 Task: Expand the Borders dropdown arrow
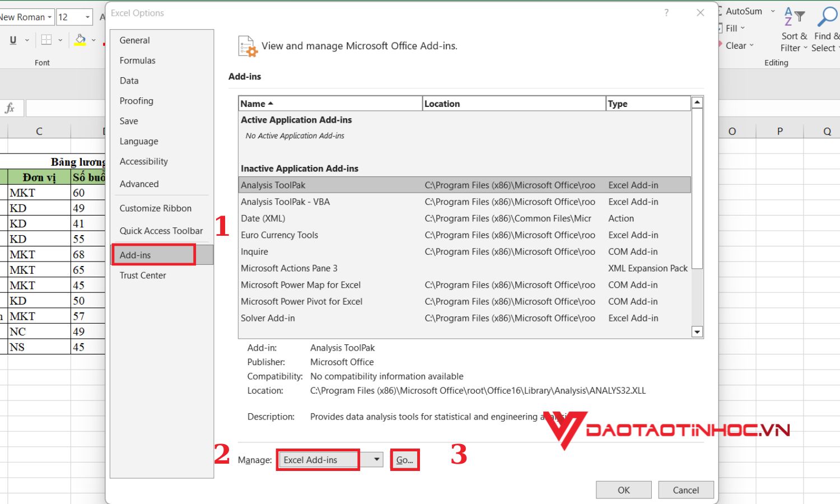click(x=60, y=40)
